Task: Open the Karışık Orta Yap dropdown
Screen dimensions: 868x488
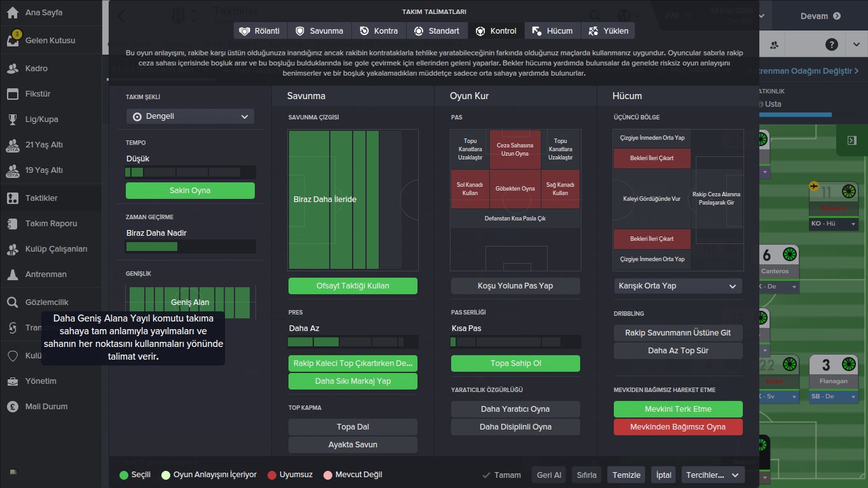Action: click(678, 286)
